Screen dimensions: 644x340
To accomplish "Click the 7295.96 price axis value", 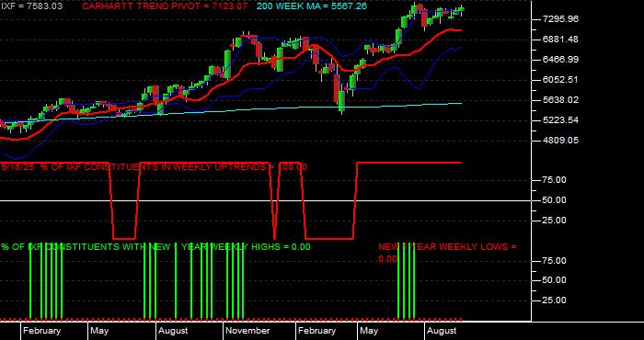I will coord(560,19).
